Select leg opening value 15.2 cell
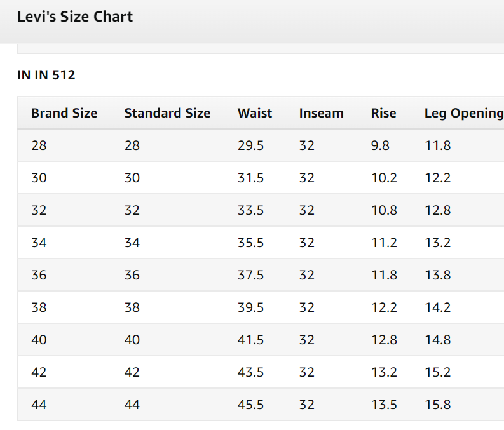Image resolution: width=504 pixels, height=430 pixels. coord(438,372)
